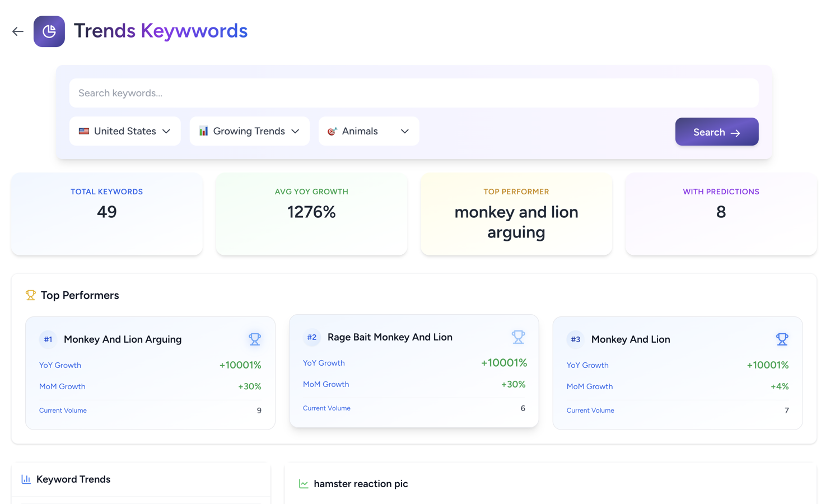Click the back arrow icon
835x504 pixels.
[x=18, y=31]
